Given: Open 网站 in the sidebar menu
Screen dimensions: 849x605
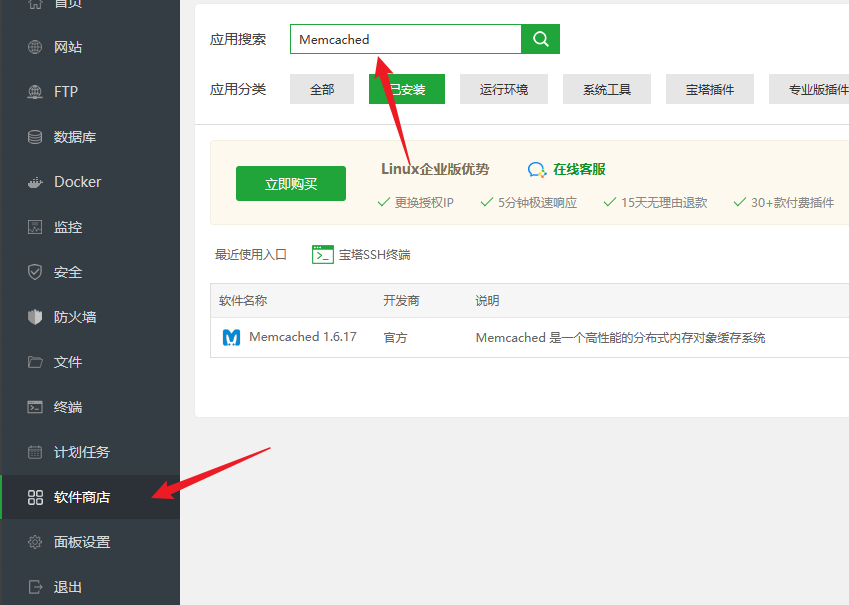Looking at the screenshot, I should click(x=90, y=47).
